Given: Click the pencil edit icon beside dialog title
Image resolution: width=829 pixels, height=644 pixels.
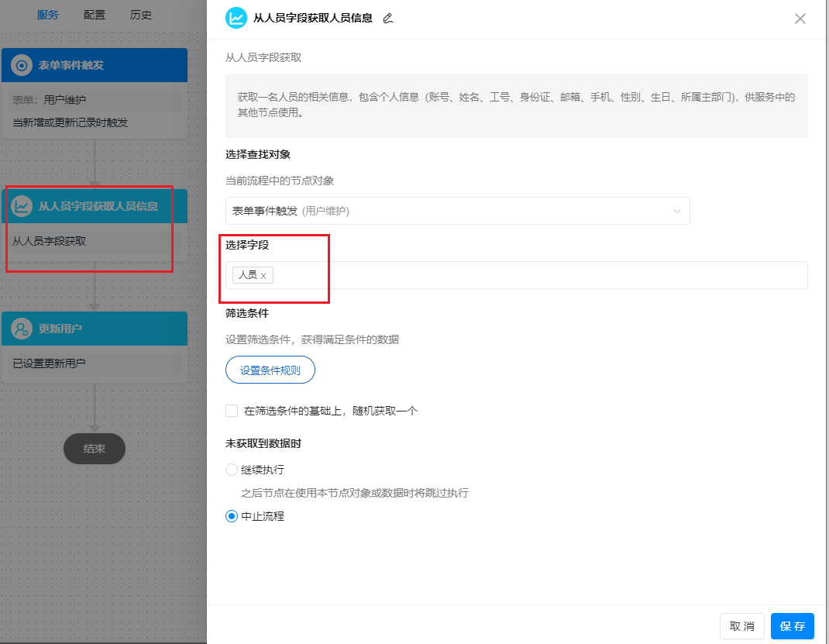Looking at the screenshot, I should [388, 19].
